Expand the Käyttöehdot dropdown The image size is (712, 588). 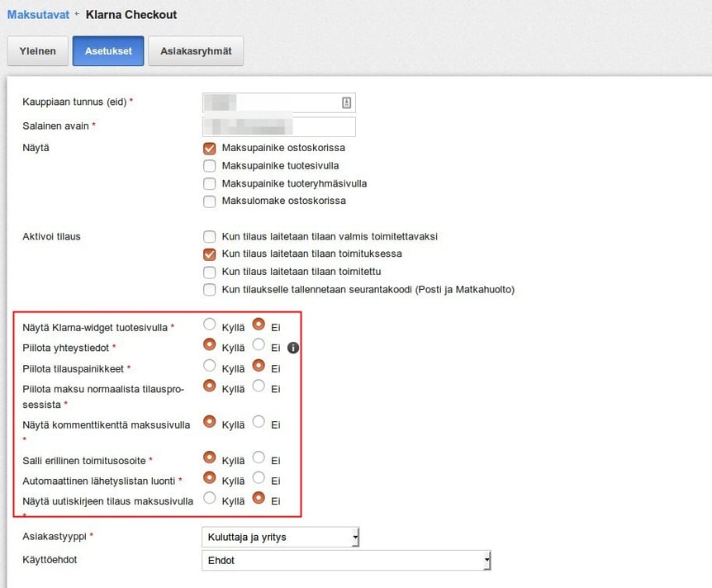coord(346,561)
